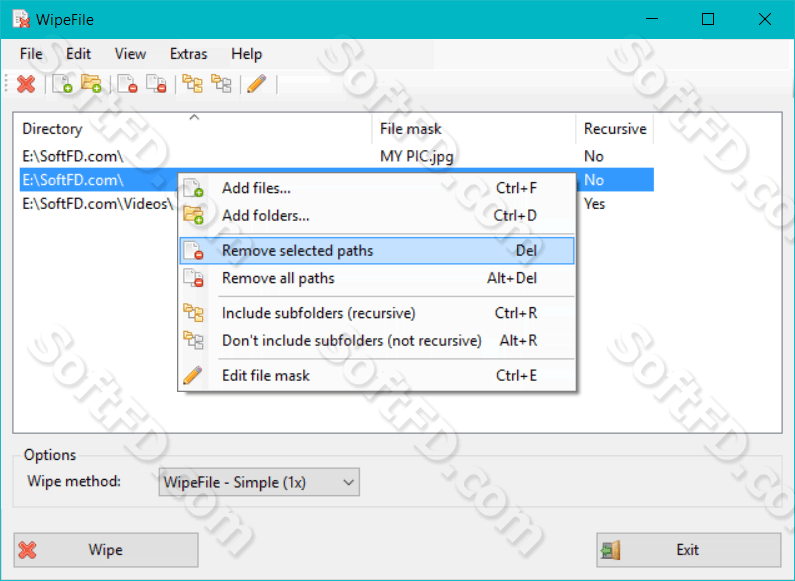Open the View menu
The height and width of the screenshot is (581, 795).
[130, 54]
